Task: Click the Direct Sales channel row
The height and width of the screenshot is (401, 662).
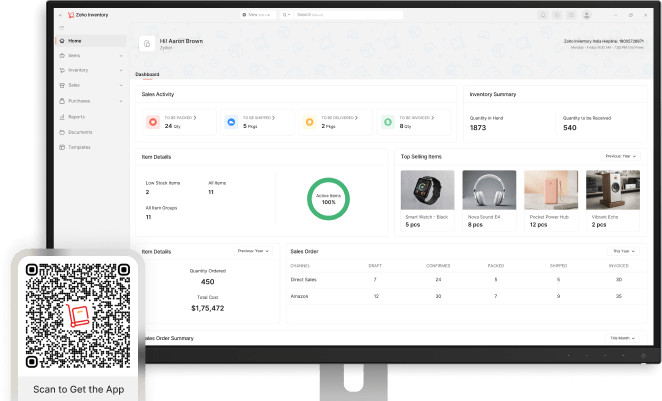Action: (x=466, y=279)
